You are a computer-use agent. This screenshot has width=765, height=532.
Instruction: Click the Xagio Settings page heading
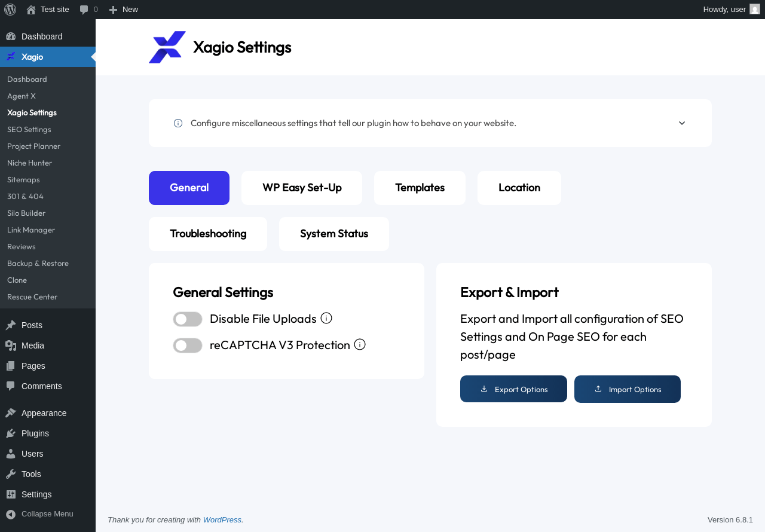(242, 47)
